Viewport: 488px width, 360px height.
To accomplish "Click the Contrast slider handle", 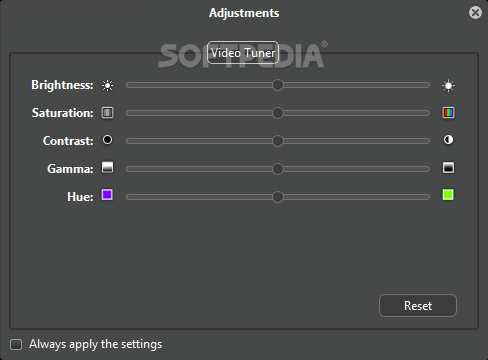I will point(278,141).
